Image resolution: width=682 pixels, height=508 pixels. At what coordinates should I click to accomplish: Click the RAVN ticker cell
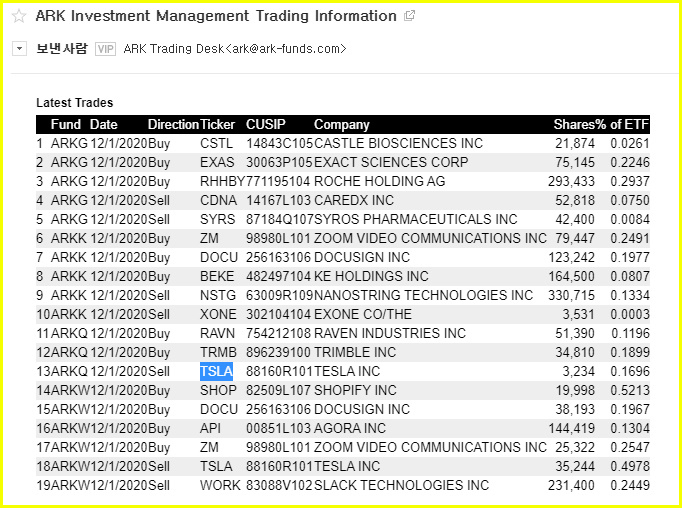[x=217, y=334]
